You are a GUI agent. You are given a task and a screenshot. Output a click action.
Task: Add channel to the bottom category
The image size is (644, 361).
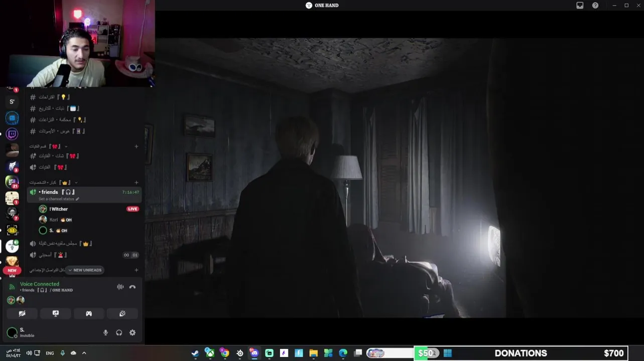tap(136, 270)
